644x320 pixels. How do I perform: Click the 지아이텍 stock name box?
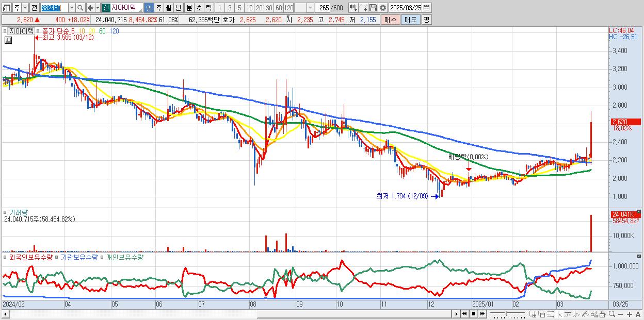tap(126, 8)
